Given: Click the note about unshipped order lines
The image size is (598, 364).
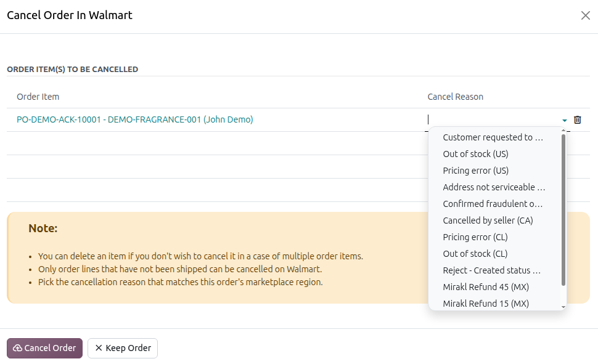Looking at the screenshot, I should click(x=180, y=269).
